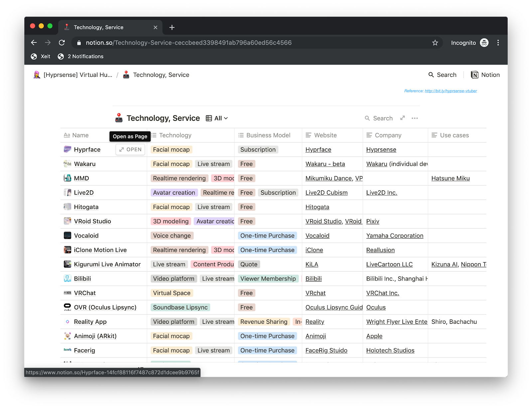Viewport: 532px width, 409px height.
Task: Close the Technology, Service tab
Action: (x=155, y=27)
